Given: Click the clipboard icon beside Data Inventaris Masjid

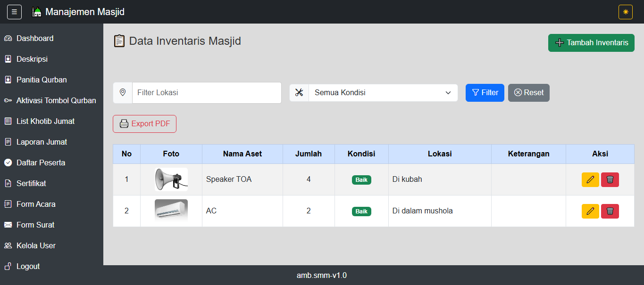Looking at the screenshot, I should click(119, 41).
